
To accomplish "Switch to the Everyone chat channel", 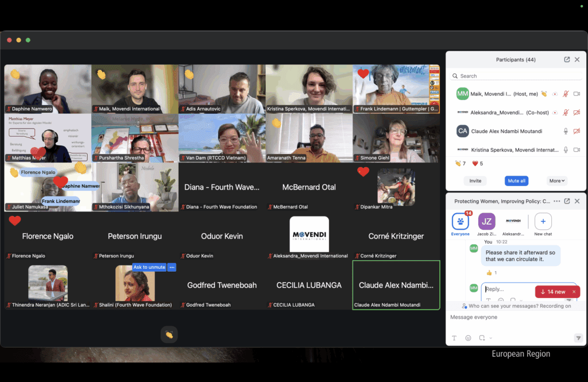I will point(460,222).
